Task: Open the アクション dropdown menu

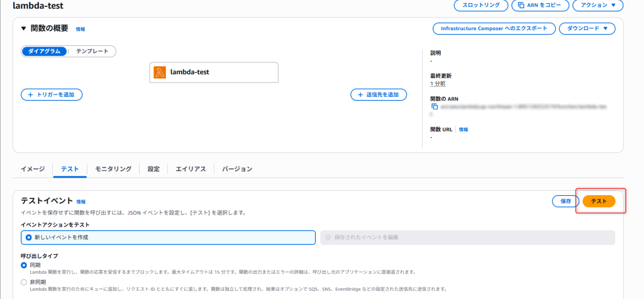Action: (x=597, y=6)
